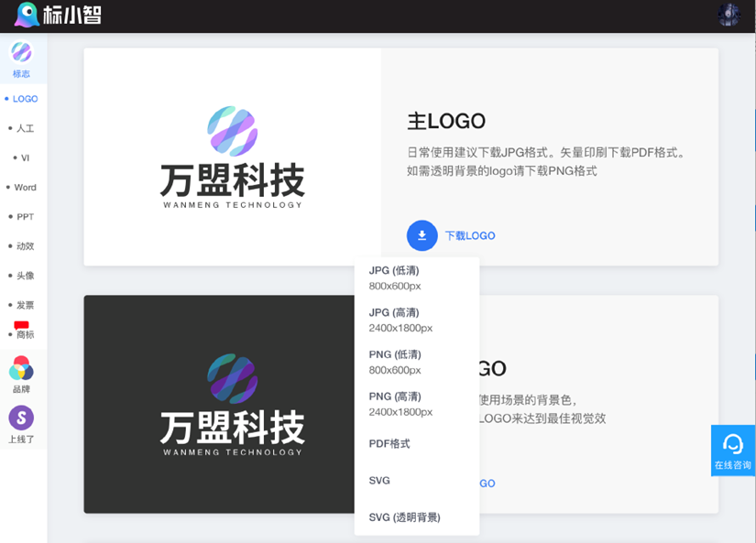
Task: Open the Word templates sidebar item
Action: [x=25, y=188]
